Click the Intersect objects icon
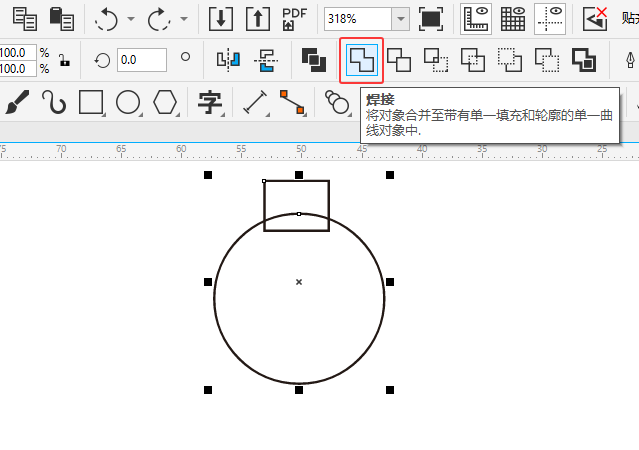 [x=436, y=60]
